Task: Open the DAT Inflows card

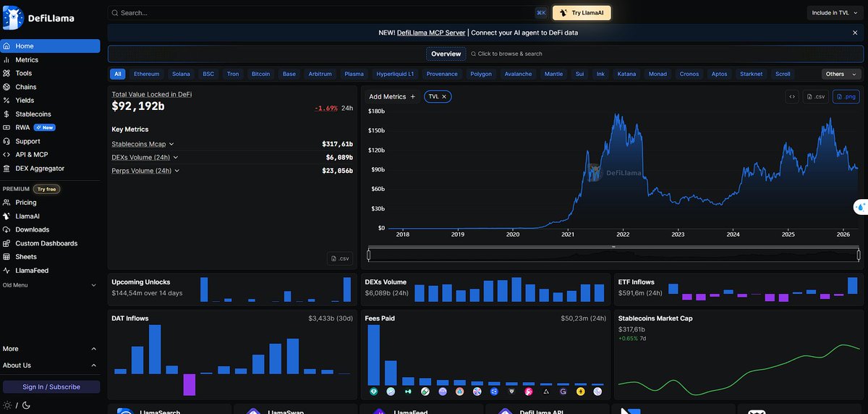Action: coord(232,353)
